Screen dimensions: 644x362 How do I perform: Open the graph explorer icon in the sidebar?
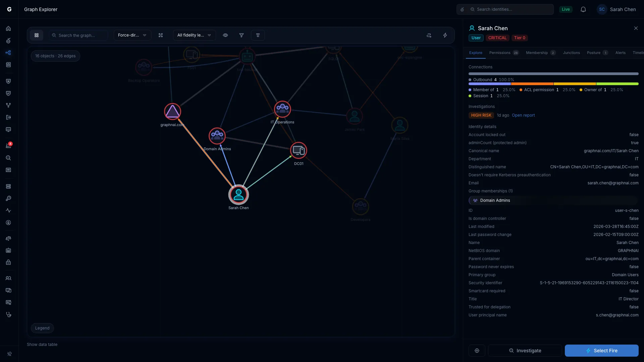[x=8, y=53]
